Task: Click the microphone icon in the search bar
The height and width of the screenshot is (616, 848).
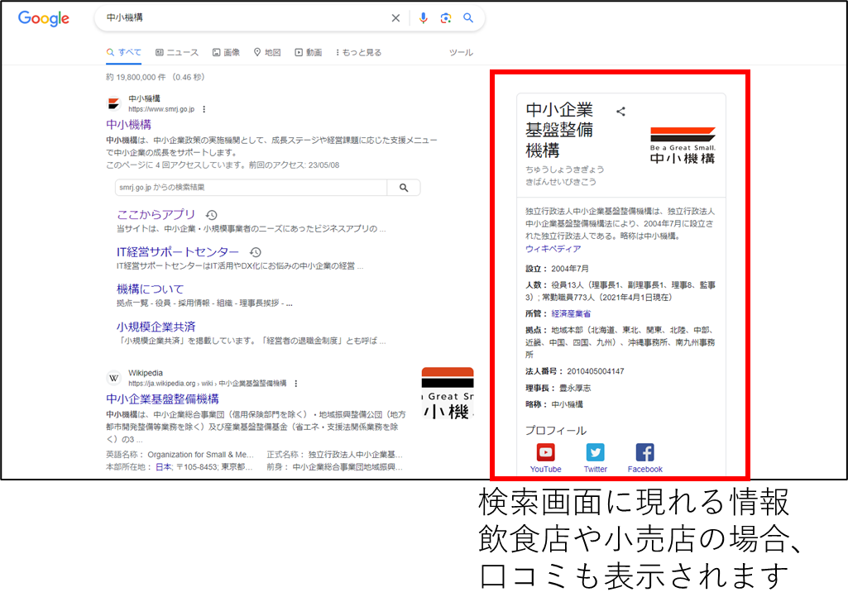Action: (424, 17)
